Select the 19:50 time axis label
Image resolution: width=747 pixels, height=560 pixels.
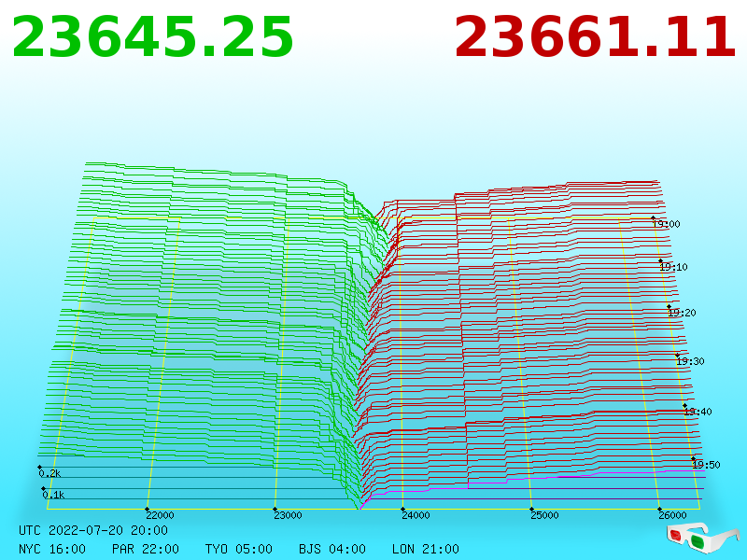click(707, 465)
